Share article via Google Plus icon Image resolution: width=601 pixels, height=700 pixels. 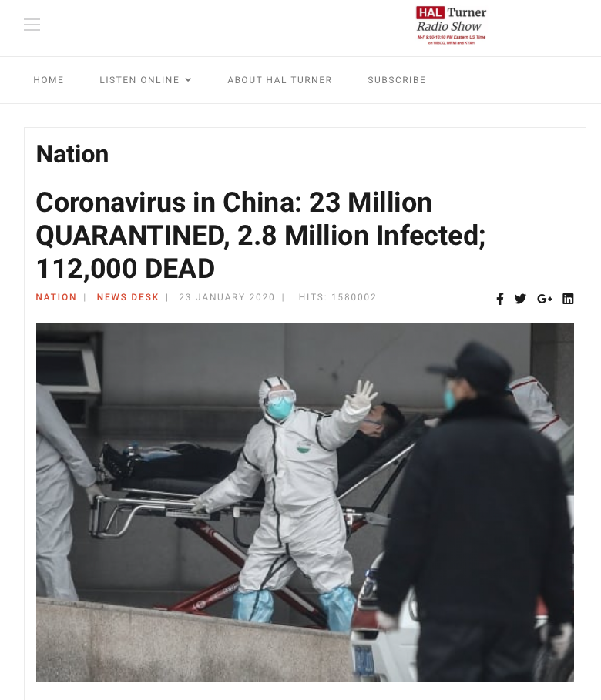(x=545, y=299)
